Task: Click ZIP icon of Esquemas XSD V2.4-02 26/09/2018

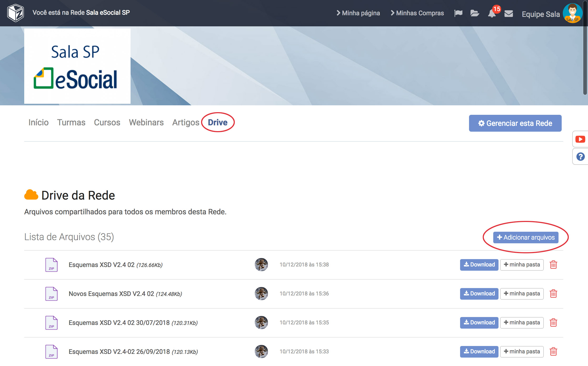Action: point(51,352)
